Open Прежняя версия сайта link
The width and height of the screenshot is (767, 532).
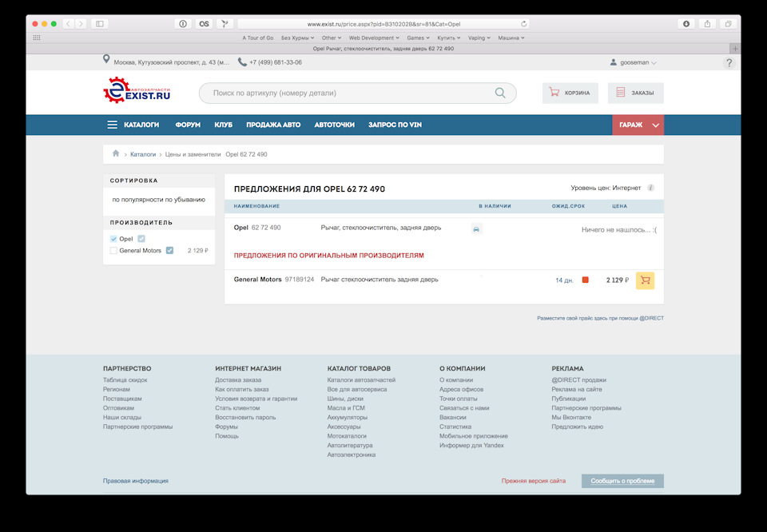(533, 481)
